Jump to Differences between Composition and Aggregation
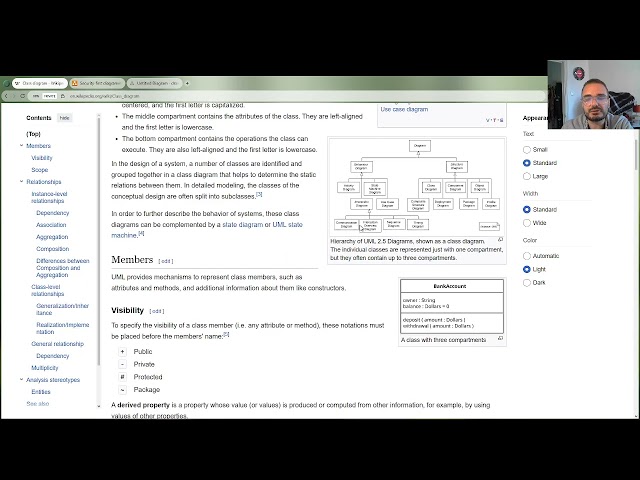The image size is (640, 480). coord(62,268)
